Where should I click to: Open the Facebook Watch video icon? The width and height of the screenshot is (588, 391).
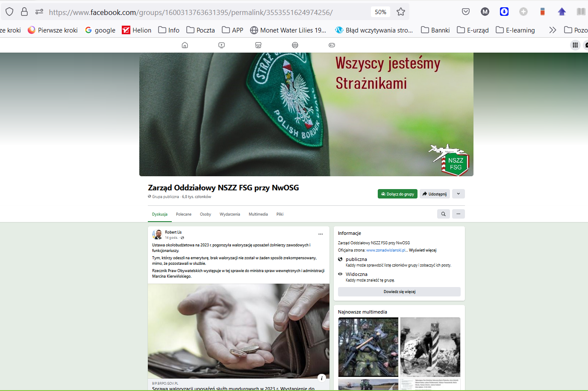[x=221, y=45]
